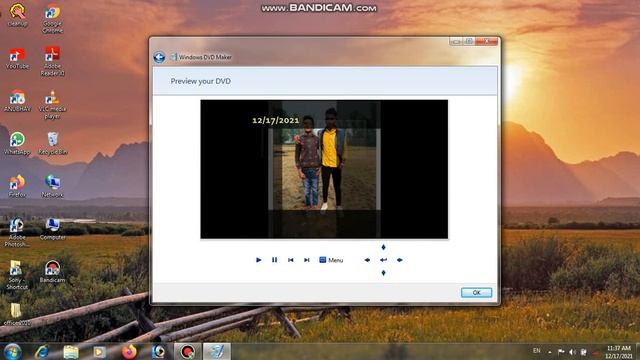The width and height of the screenshot is (640, 360).
Task: Open the taskbar clock and date
Action: tap(619, 352)
